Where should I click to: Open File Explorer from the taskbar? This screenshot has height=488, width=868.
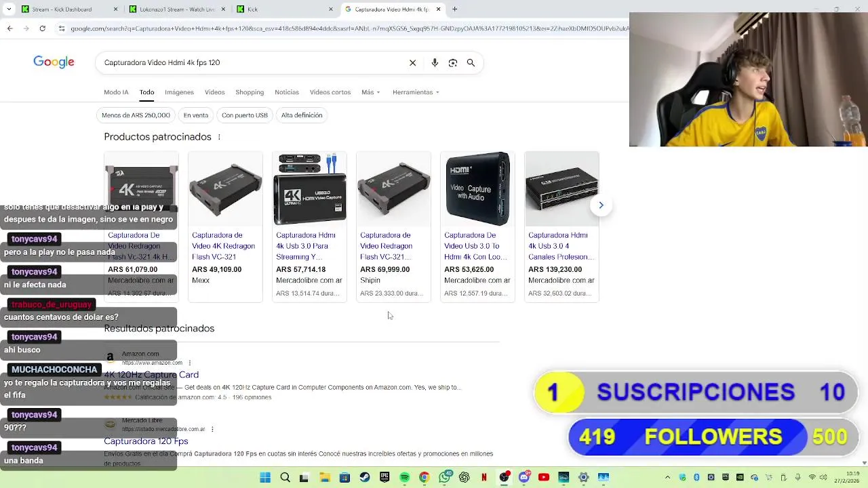[x=325, y=477]
